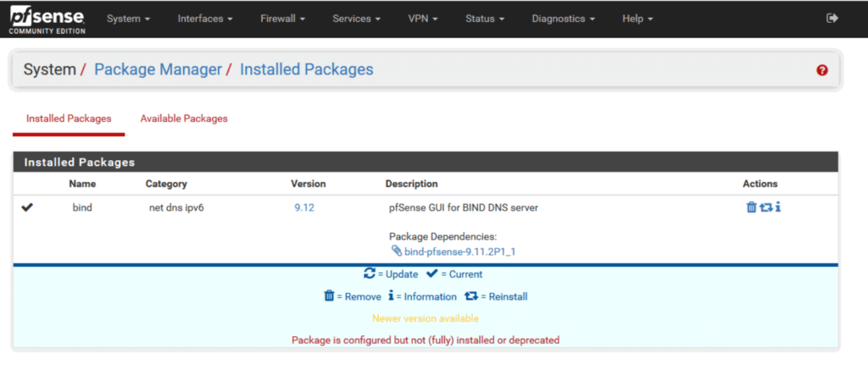Click the Package is configured but not installed text
This screenshot has height=392, width=868.
426,340
